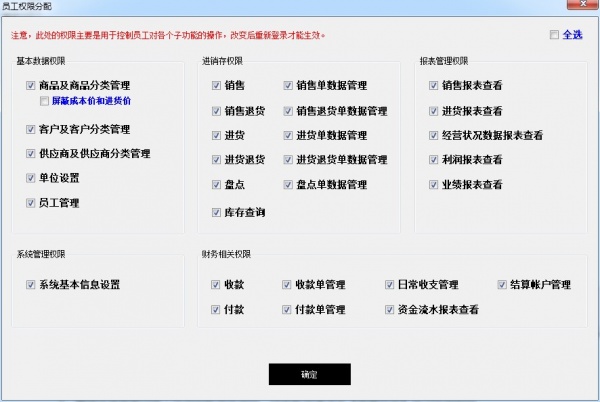The height and width of the screenshot is (402, 600).
Task: Uncheck the 盘点 checkbox
Action: pos(216,185)
